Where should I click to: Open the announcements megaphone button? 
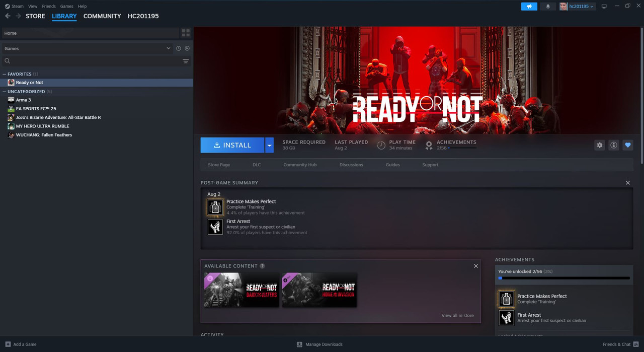(529, 6)
